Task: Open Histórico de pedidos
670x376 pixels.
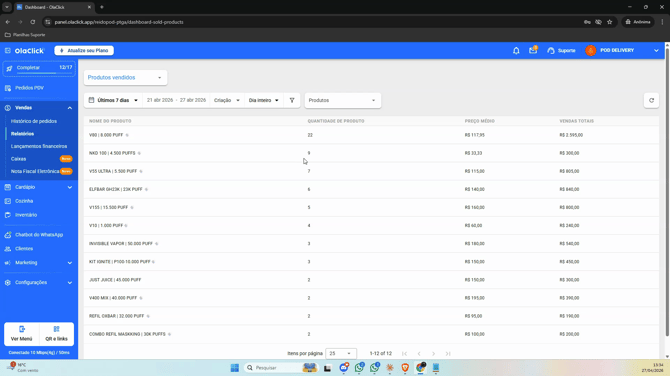Action: pos(34,121)
